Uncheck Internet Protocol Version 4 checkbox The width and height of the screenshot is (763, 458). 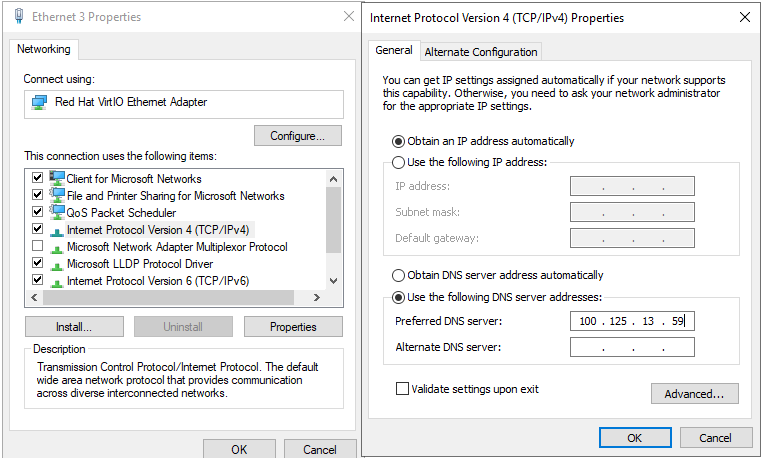(x=38, y=230)
